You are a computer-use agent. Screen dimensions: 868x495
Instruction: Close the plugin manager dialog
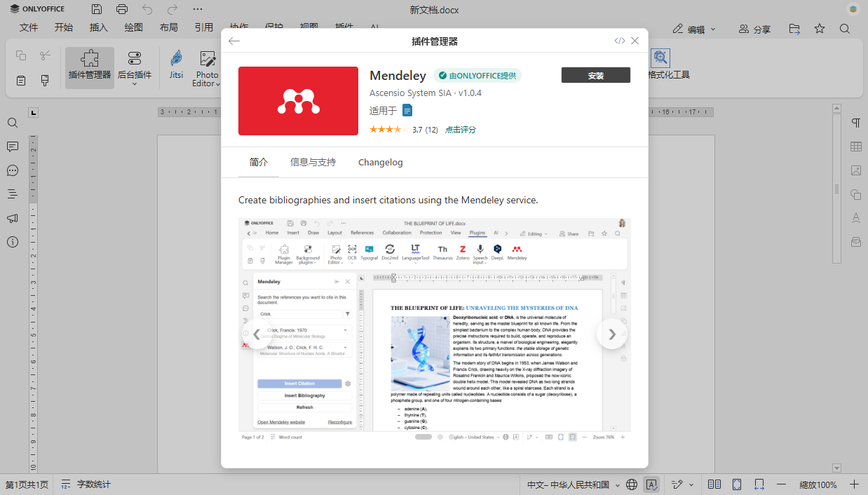point(635,41)
